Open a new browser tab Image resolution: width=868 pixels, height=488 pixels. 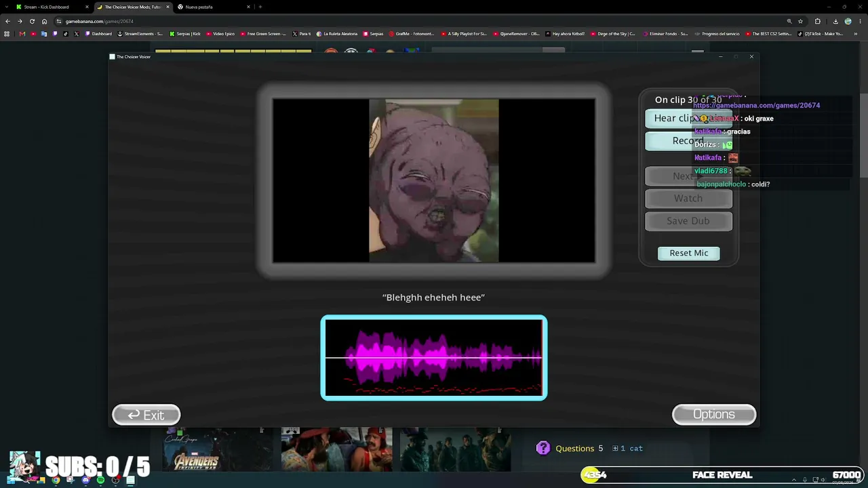(x=260, y=7)
